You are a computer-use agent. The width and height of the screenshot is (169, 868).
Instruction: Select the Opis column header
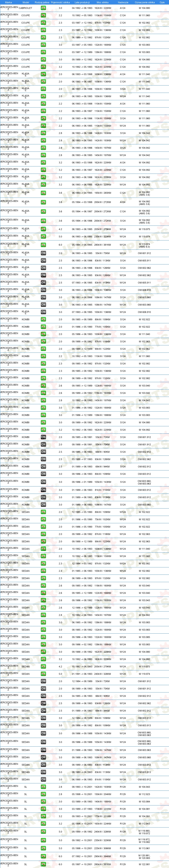click(x=162, y=2)
